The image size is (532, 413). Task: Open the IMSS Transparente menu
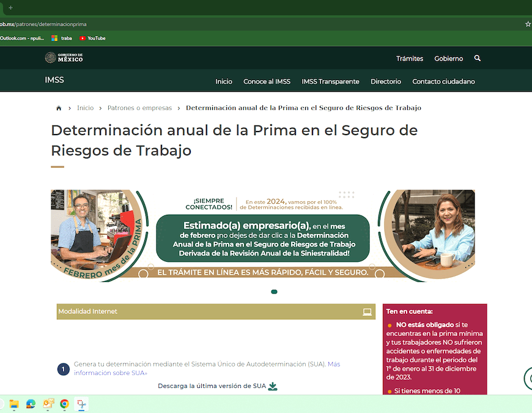tap(330, 81)
